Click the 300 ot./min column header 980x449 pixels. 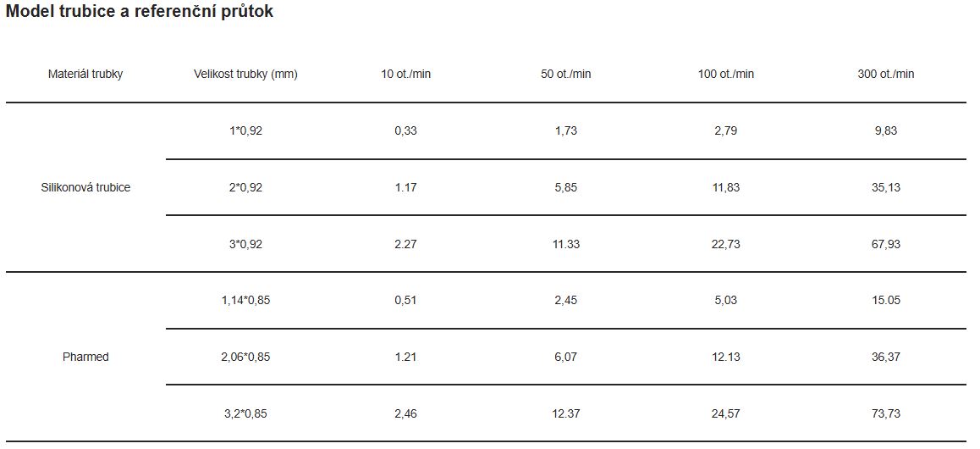click(885, 74)
